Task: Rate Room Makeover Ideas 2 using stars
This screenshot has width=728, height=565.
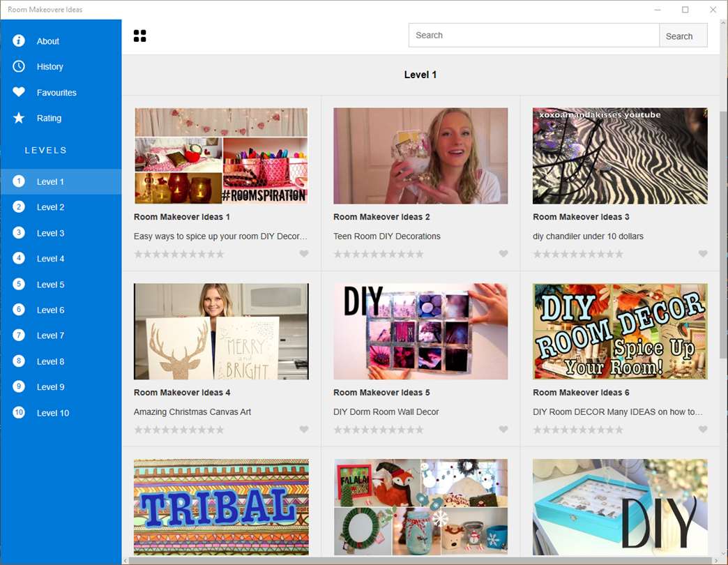Action: (x=379, y=254)
